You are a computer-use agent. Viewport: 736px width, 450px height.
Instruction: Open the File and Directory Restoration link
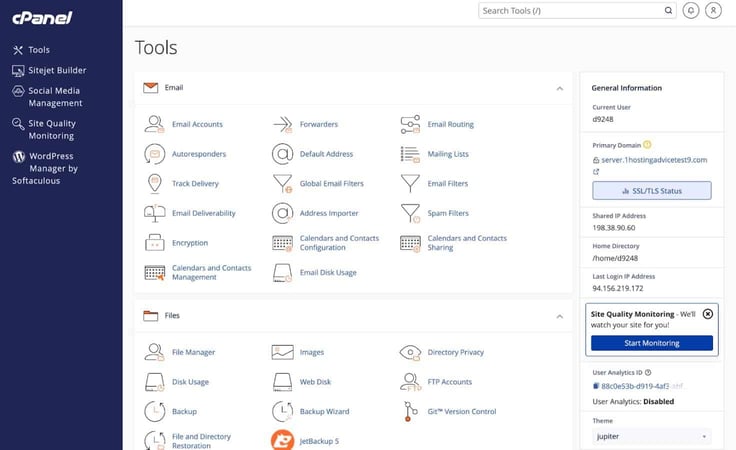coord(201,441)
